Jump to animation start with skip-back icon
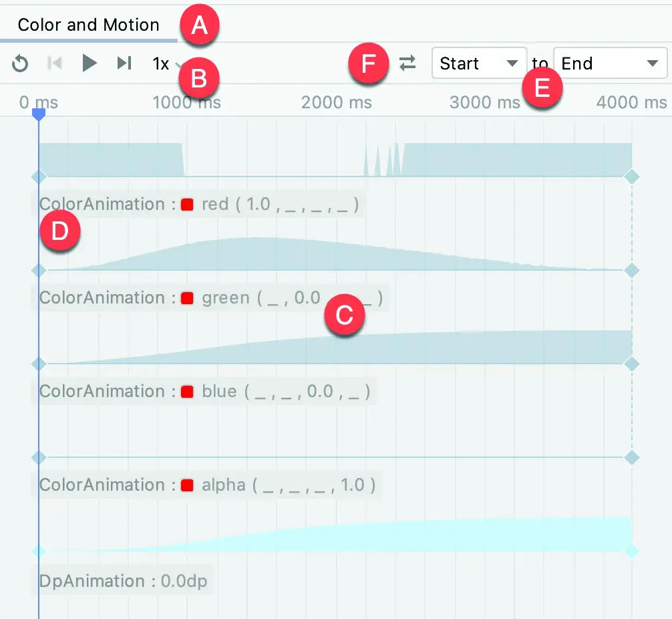This screenshot has width=672, height=619. click(54, 63)
